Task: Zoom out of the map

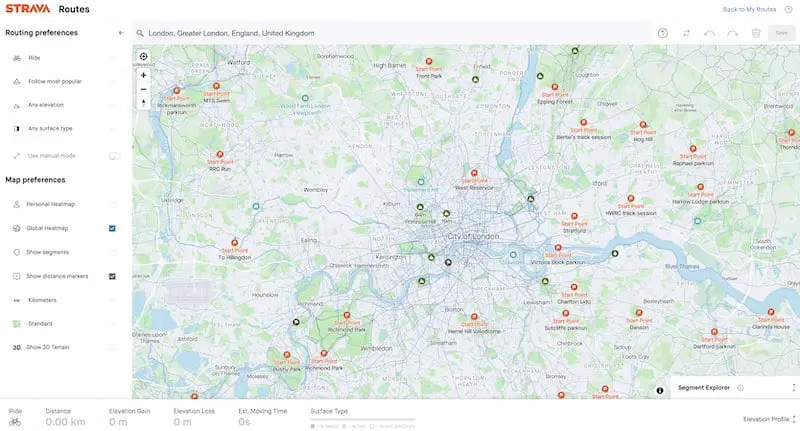Action: tap(143, 89)
